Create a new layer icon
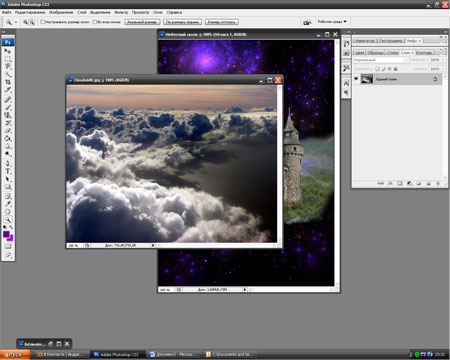 429,183
